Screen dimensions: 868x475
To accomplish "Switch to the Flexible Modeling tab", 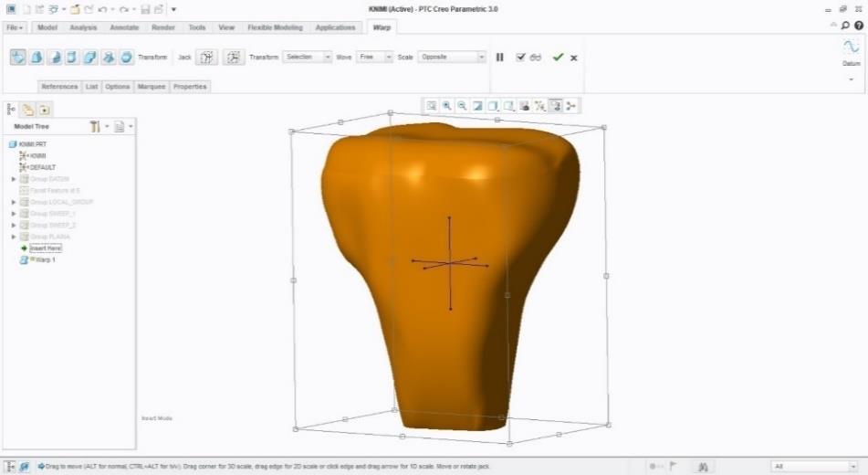I will click(x=275, y=27).
